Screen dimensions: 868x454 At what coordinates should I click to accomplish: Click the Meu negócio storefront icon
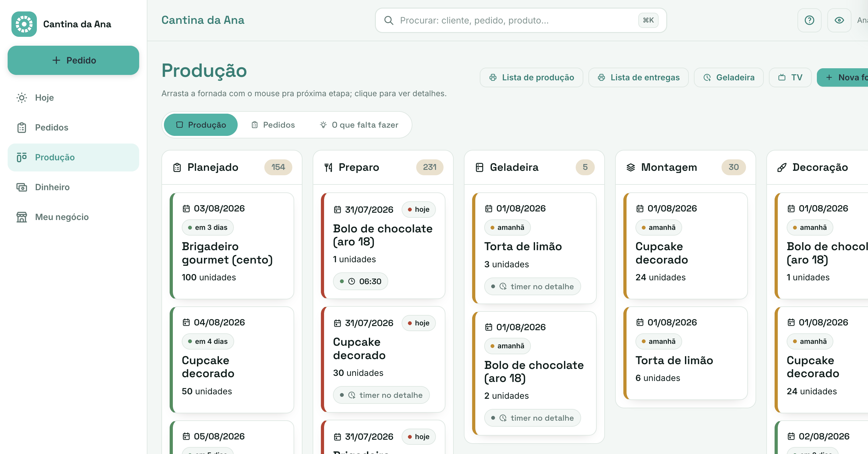coord(22,217)
